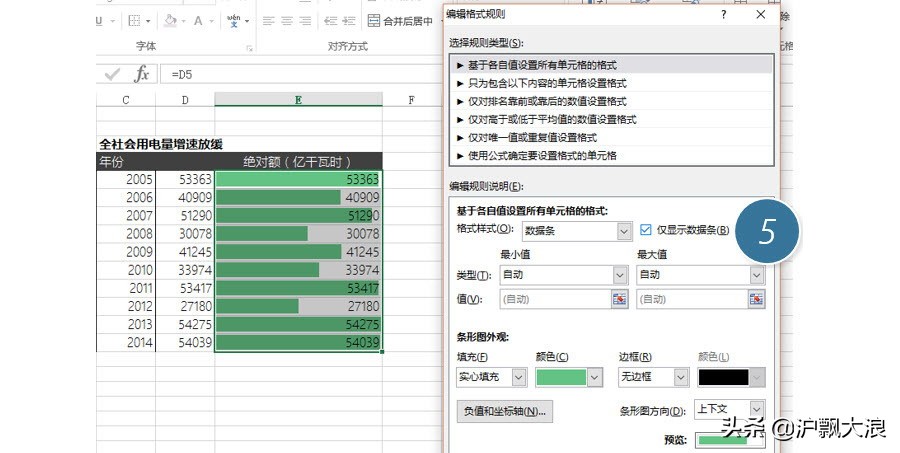This screenshot has width=900, height=453.
Task: Click data bar cell showing 51290
Action: [x=298, y=216]
